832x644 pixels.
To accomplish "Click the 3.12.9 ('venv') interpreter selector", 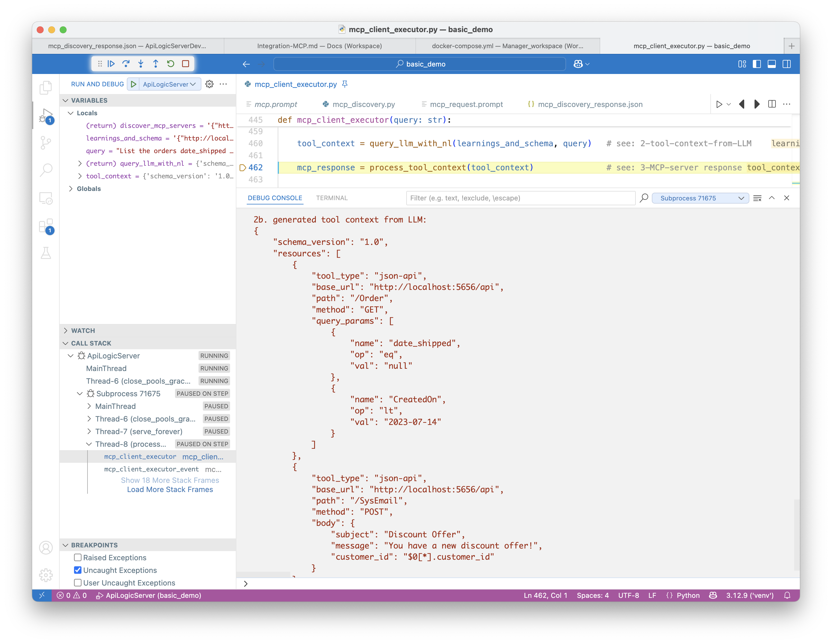I will tap(750, 595).
